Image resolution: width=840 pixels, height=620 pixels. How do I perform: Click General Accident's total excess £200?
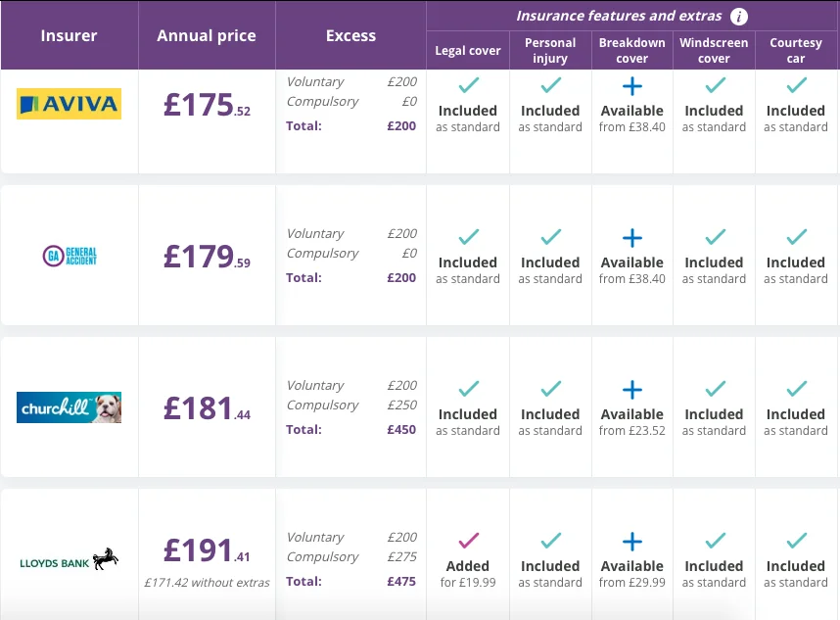pos(401,277)
